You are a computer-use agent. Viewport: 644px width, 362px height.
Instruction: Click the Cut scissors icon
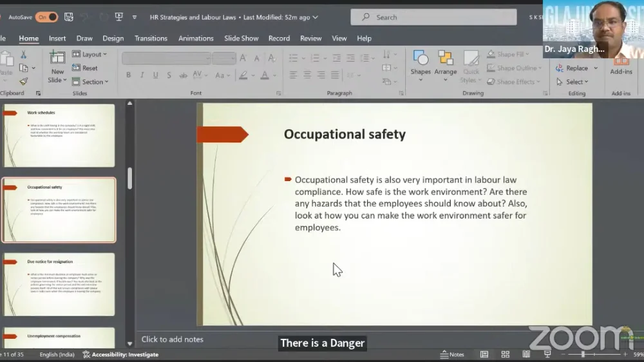[x=23, y=55]
